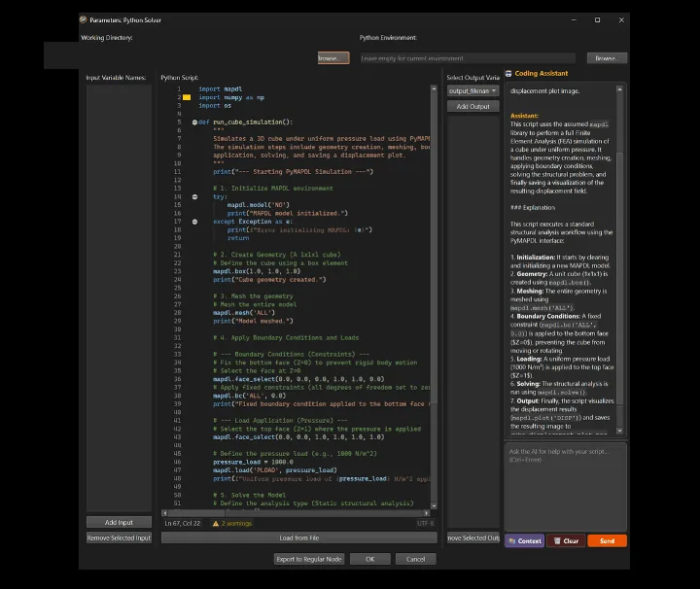Click the Add Output button
700x589 pixels.
click(x=472, y=107)
